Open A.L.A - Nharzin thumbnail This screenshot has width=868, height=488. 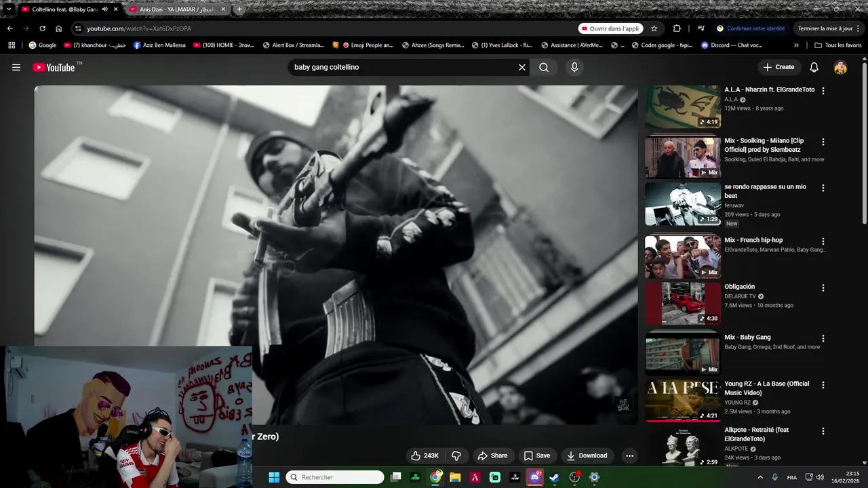click(683, 107)
